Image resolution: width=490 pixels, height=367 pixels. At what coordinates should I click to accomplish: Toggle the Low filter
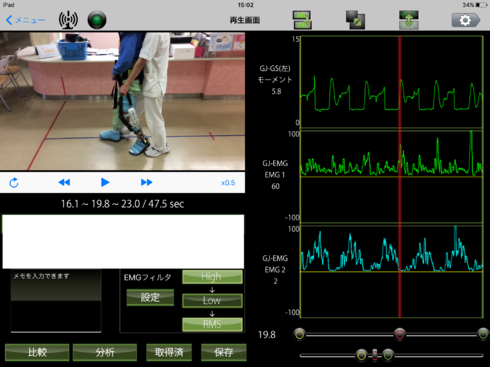[212, 300]
